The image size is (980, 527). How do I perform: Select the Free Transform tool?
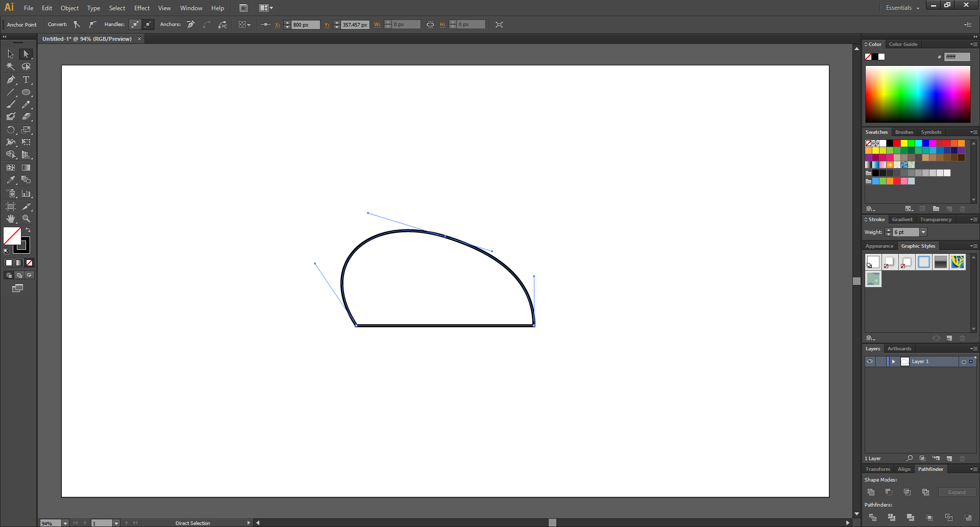[26, 142]
